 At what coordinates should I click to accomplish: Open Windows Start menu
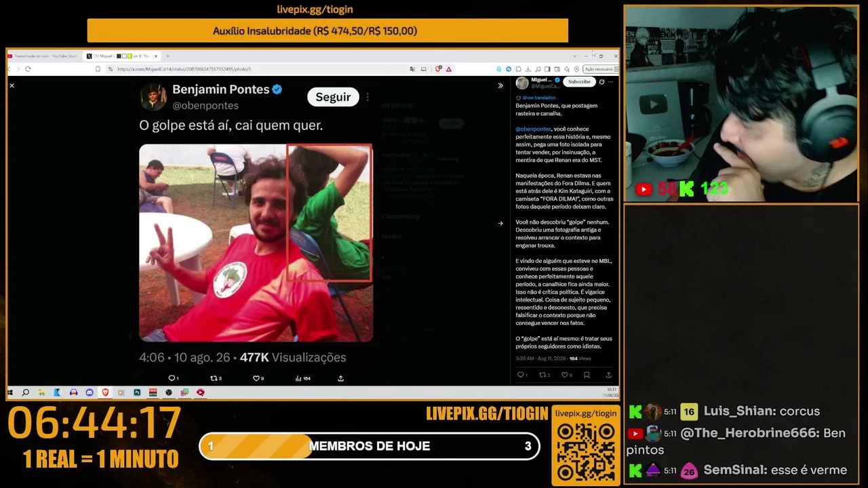11,392
